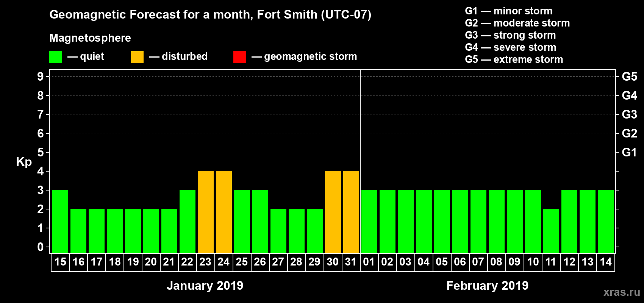
Task: Click the green bar for February 11
Action: tap(551, 231)
